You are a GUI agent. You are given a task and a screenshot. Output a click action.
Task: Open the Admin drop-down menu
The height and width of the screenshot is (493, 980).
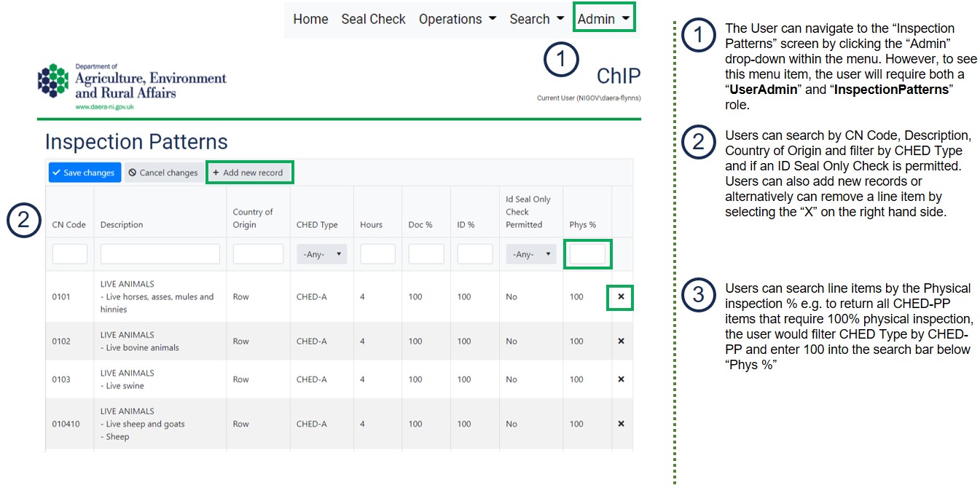[604, 19]
